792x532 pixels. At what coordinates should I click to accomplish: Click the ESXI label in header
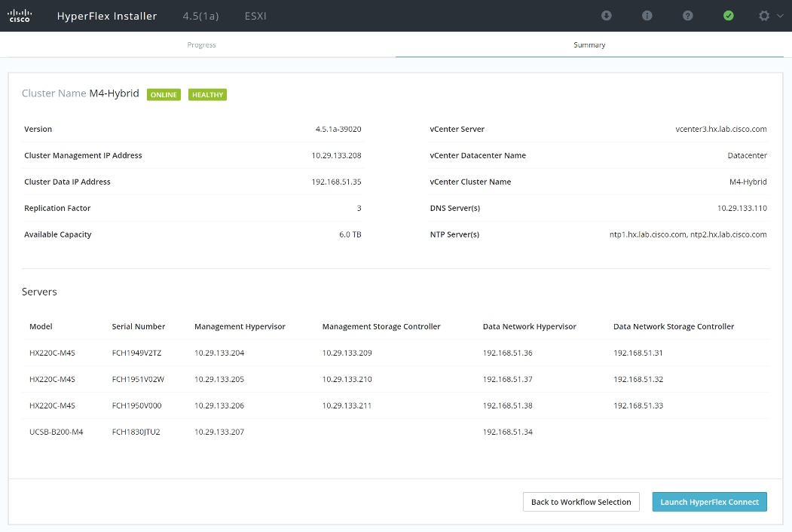255,16
